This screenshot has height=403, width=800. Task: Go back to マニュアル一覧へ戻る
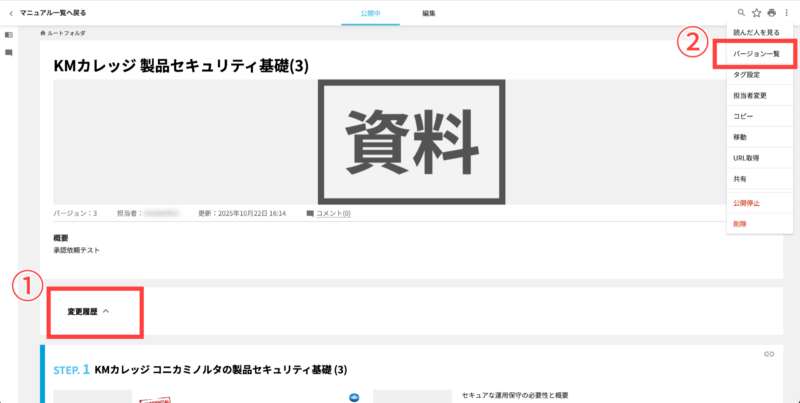[x=48, y=13]
